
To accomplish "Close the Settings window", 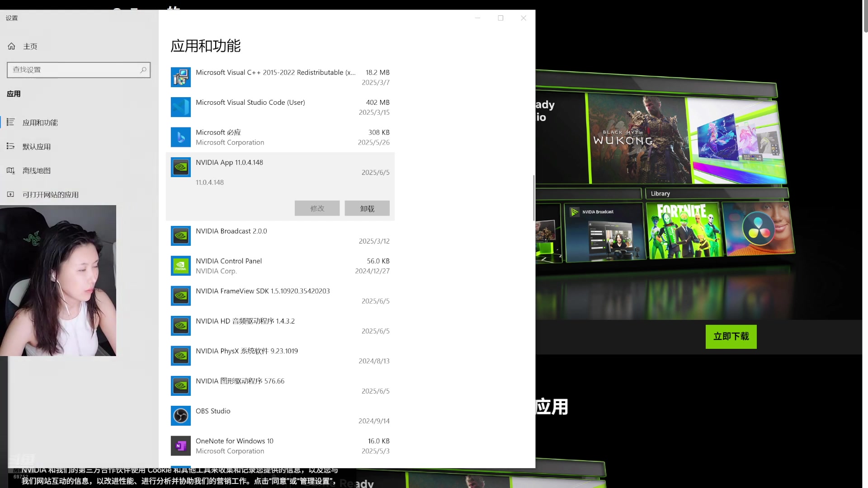I will click(x=524, y=18).
